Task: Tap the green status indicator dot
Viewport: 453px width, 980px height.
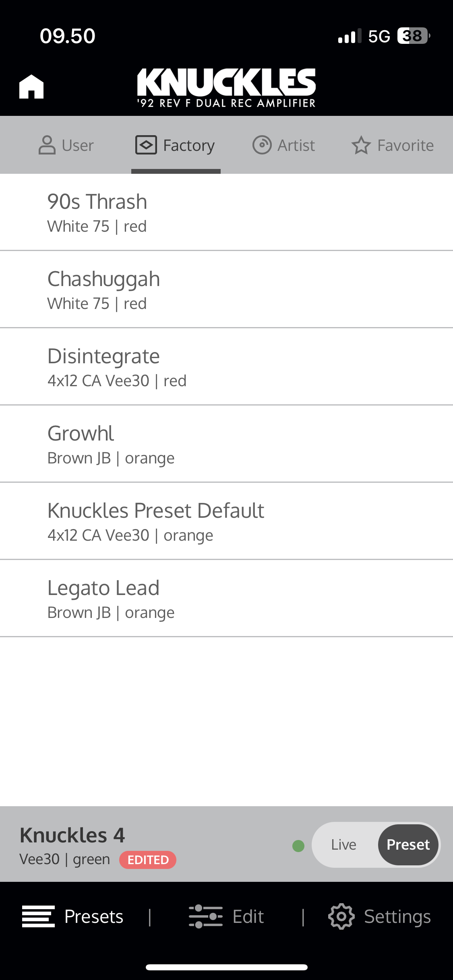Action: (x=298, y=846)
